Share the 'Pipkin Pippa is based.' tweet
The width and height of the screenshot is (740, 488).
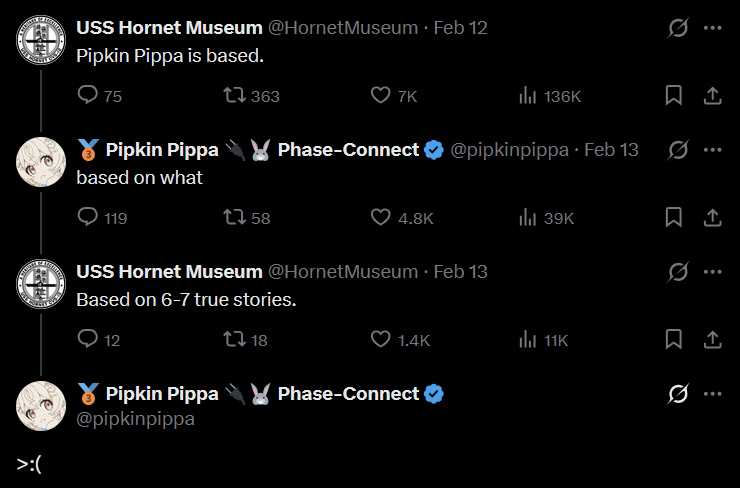pos(713,96)
